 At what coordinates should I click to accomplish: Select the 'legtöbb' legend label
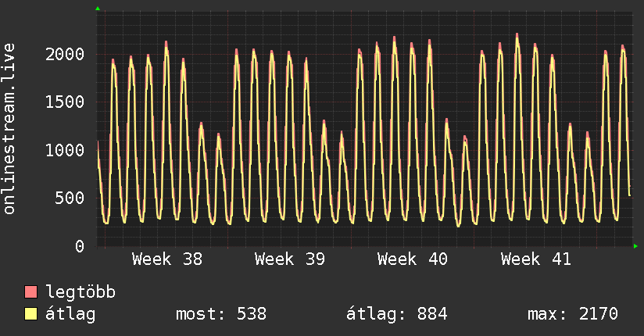(80, 291)
